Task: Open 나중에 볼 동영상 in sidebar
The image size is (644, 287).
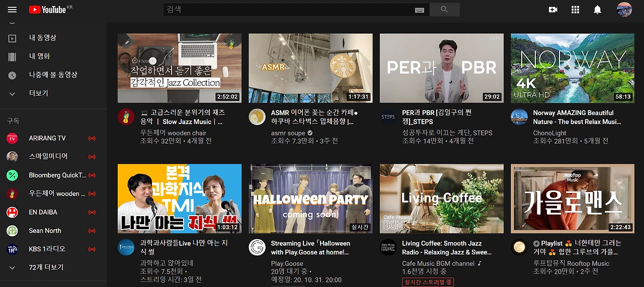Action: pos(53,75)
